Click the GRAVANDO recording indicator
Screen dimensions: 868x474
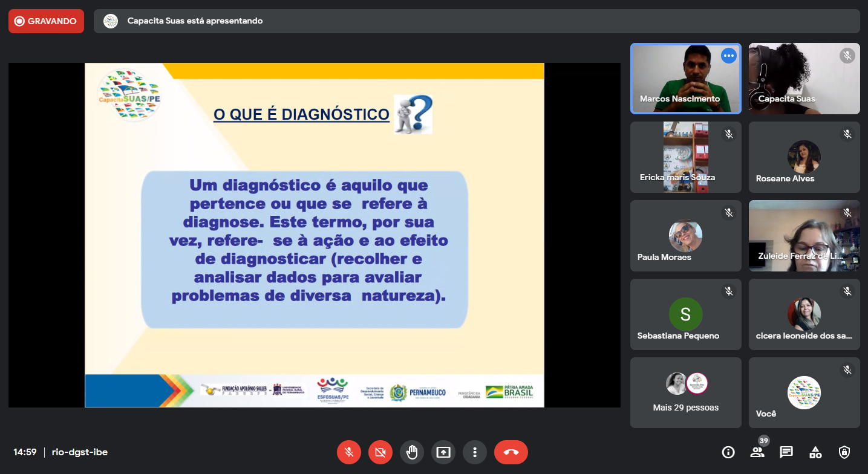(46, 21)
